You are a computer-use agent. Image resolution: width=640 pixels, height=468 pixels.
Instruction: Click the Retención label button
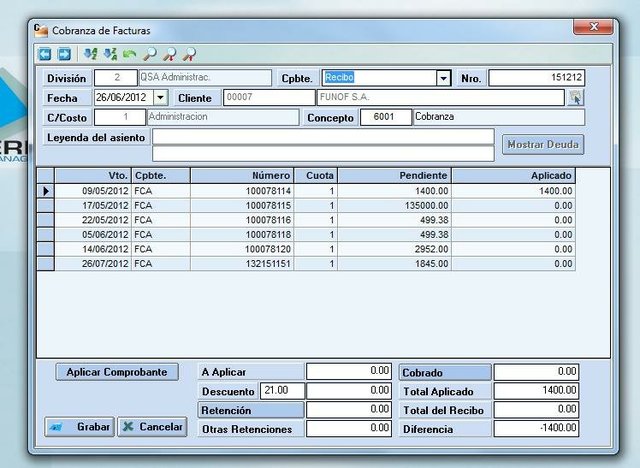[251, 410]
